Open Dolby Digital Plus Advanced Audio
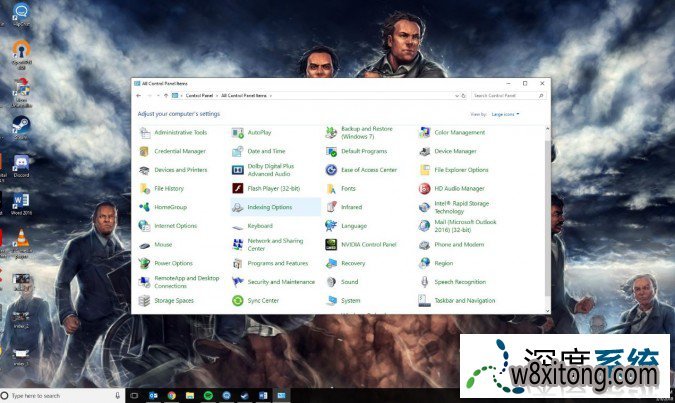 click(x=270, y=169)
